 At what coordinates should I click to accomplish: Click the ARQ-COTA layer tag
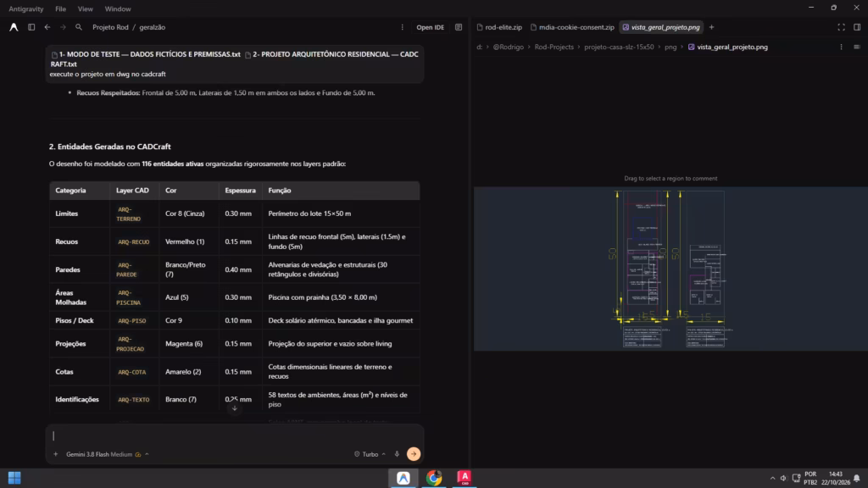coord(131,372)
